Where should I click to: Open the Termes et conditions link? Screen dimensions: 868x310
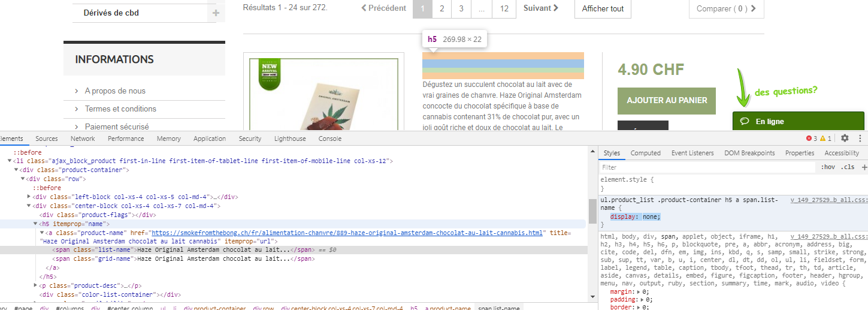click(120, 109)
